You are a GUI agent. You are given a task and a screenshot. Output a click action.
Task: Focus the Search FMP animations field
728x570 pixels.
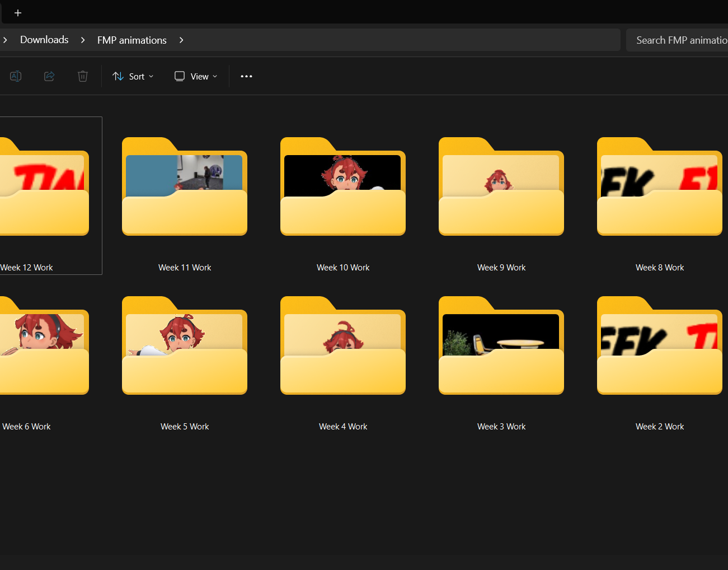pos(677,40)
